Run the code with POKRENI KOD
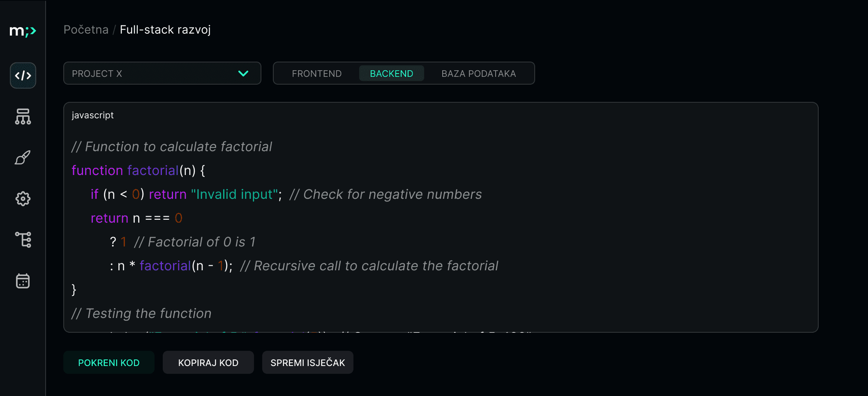The image size is (868, 396). [x=108, y=362]
